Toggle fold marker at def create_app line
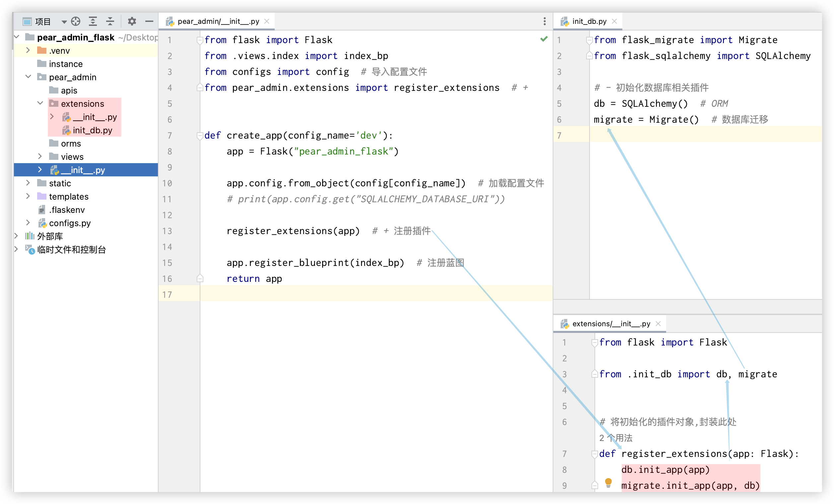 click(x=200, y=136)
